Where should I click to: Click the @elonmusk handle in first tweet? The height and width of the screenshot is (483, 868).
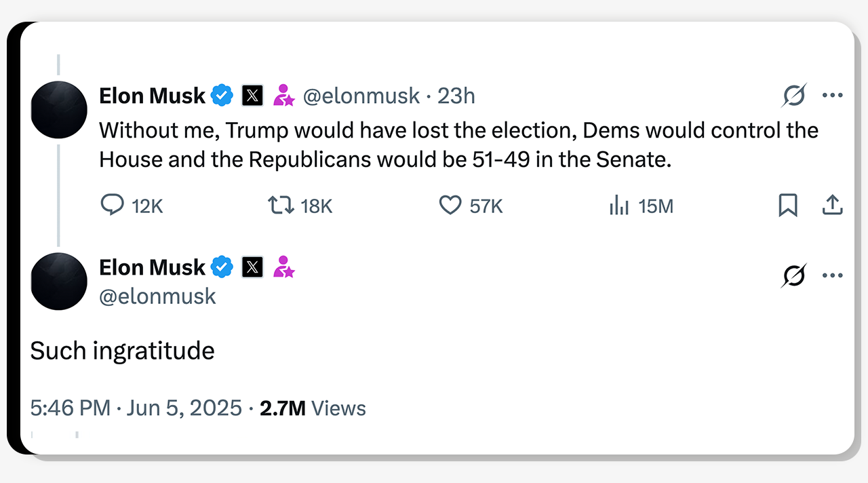click(361, 96)
